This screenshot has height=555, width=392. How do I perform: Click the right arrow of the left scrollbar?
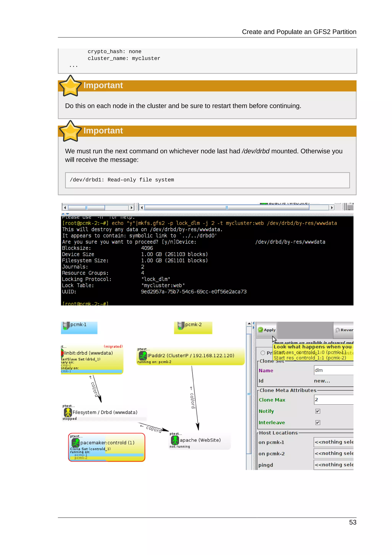click(131, 207)
